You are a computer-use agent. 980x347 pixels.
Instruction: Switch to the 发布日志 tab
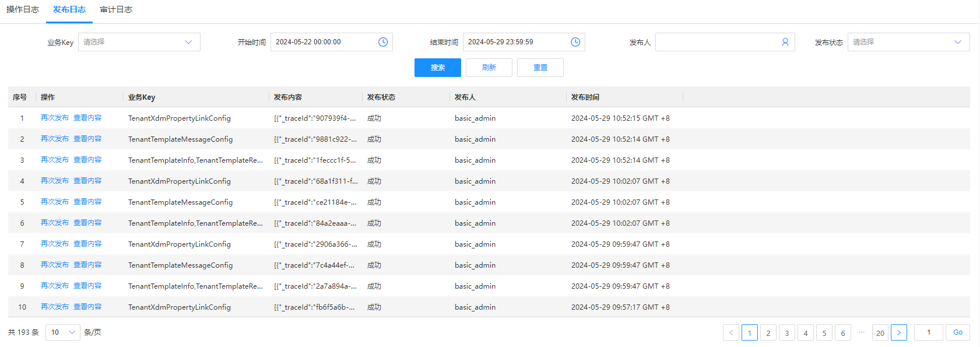(69, 9)
